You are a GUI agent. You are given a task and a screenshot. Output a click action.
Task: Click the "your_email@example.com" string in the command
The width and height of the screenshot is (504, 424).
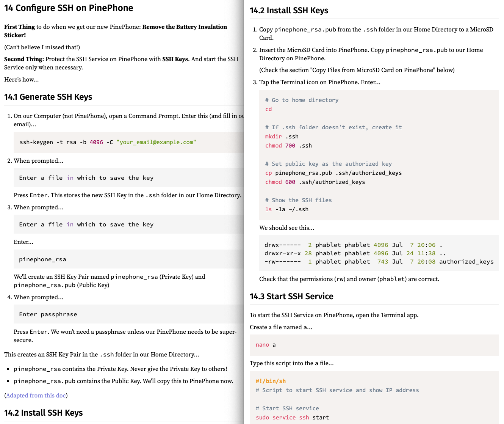[x=156, y=142]
